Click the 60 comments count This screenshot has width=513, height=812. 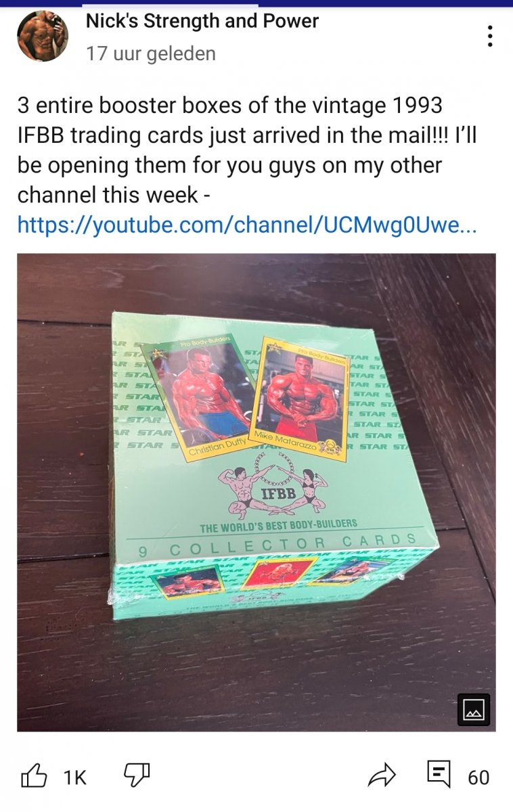coord(478,778)
